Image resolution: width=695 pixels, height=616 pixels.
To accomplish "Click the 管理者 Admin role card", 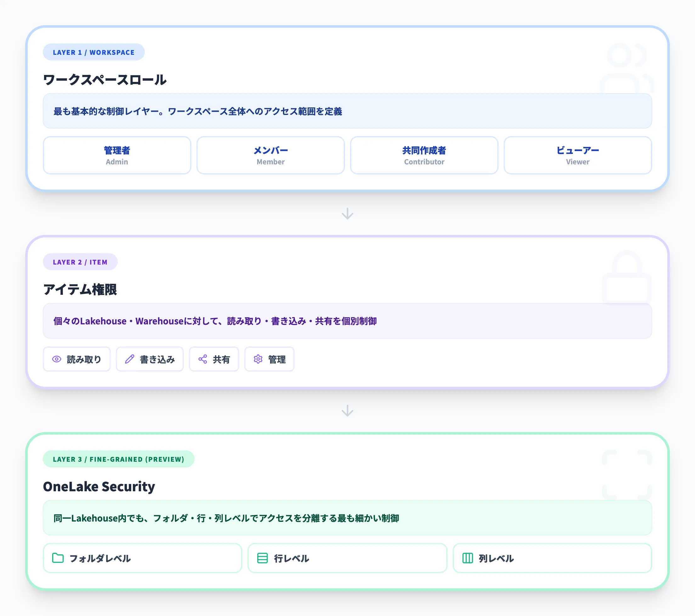I will [117, 156].
